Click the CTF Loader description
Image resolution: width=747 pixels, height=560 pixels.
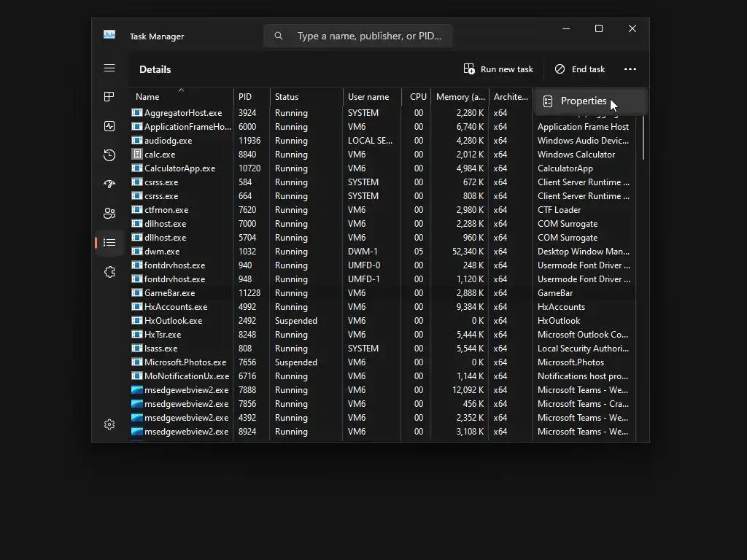[x=559, y=209]
